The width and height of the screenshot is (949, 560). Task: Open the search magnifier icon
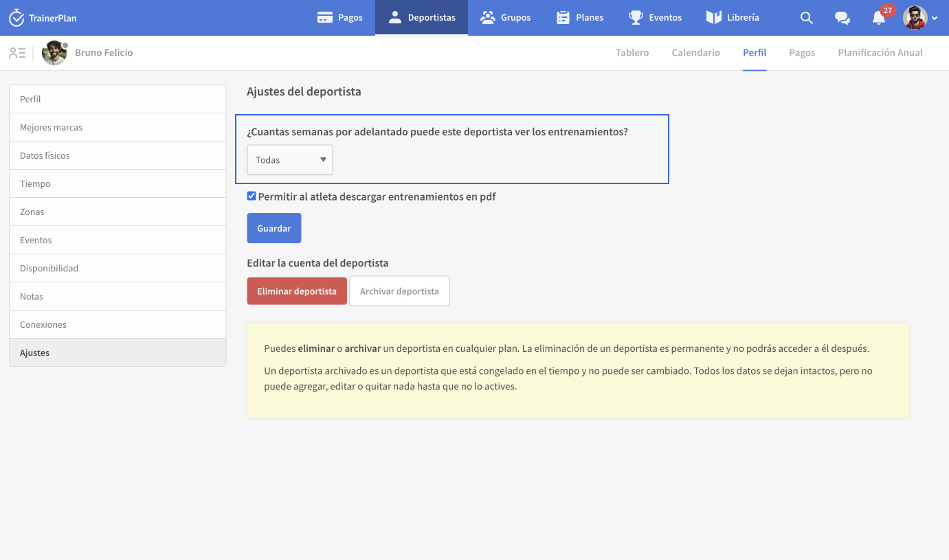[x=807, y=18]
